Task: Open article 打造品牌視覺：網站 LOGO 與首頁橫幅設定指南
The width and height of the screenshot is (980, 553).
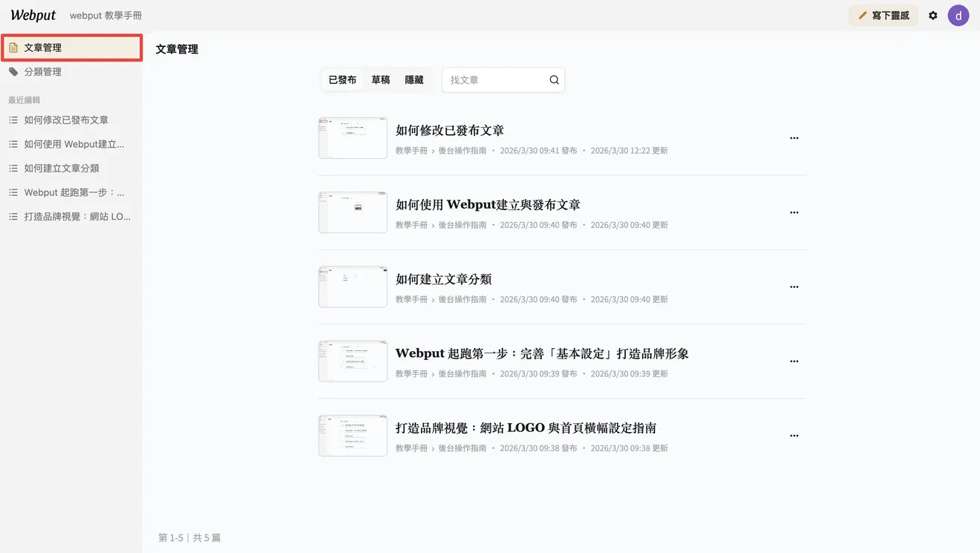Action: tap(526, 428)
